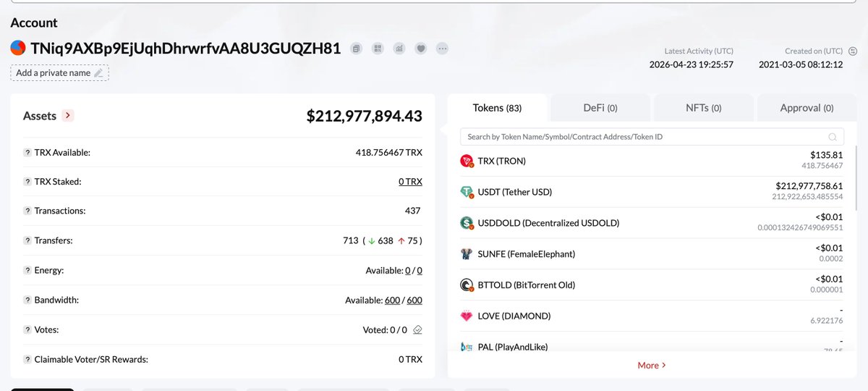Click the Claimable rewards 0 TRX value
This screenshot has height=391, width=868.
pyautogui.click(x=410, y=359)
